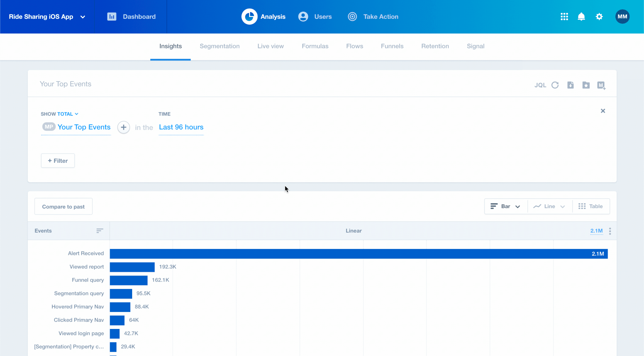Click the 192.3K value
The width and height of the screenshot is (644, 356).
pyautogui.click(x=167, y=267)
